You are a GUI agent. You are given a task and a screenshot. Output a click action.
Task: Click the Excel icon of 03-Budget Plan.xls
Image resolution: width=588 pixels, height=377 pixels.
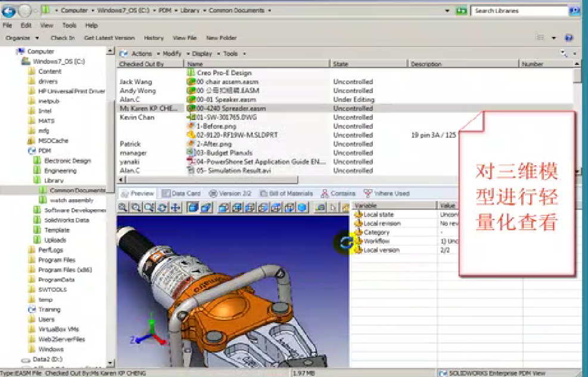point(191,153)
